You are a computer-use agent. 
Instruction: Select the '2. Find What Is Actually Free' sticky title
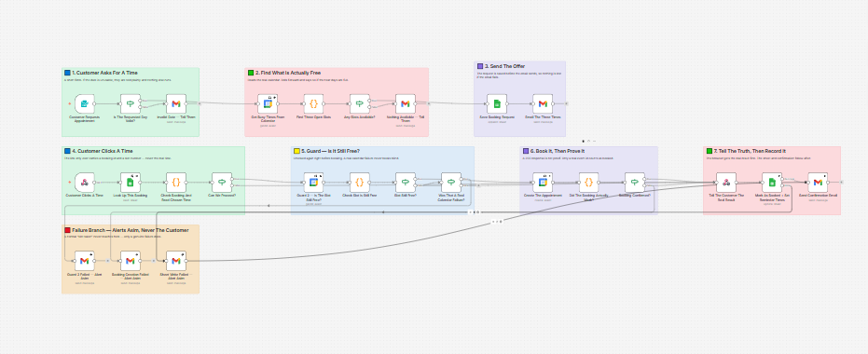(288, 73)
